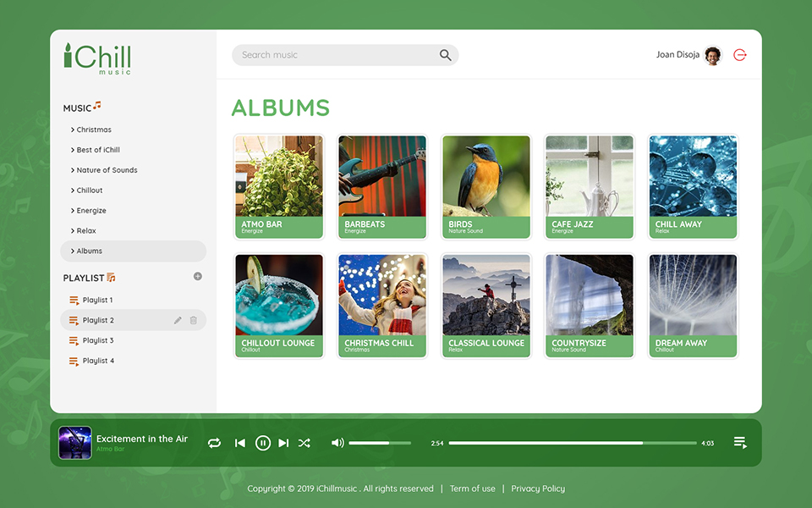Skip to the previous track

(240, 443)
